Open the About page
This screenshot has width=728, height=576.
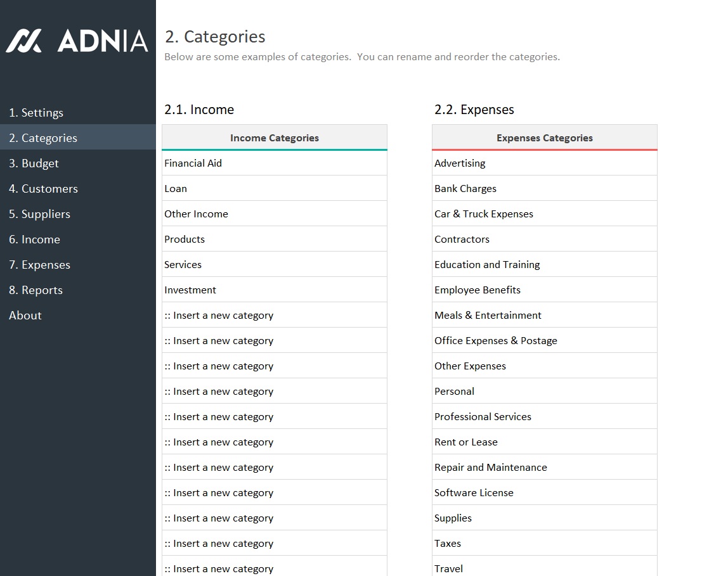click(78, 316)
